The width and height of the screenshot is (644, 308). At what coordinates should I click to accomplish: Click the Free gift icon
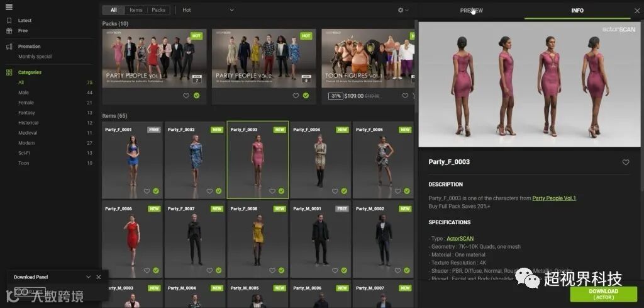9,31
